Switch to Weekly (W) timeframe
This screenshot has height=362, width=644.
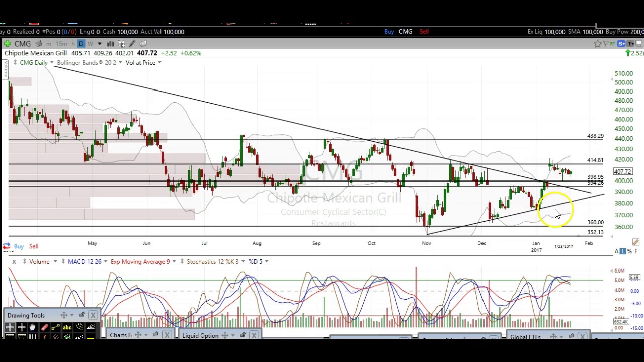pos(90,44)
